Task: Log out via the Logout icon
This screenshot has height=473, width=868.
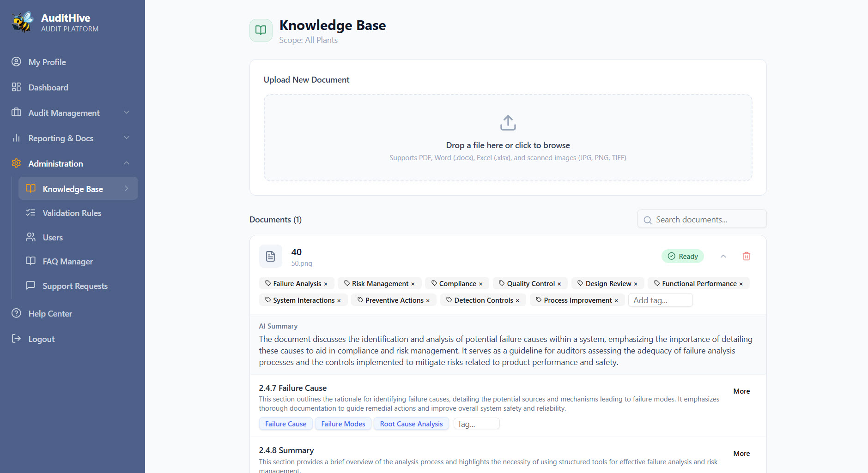Action: [17, 339]
